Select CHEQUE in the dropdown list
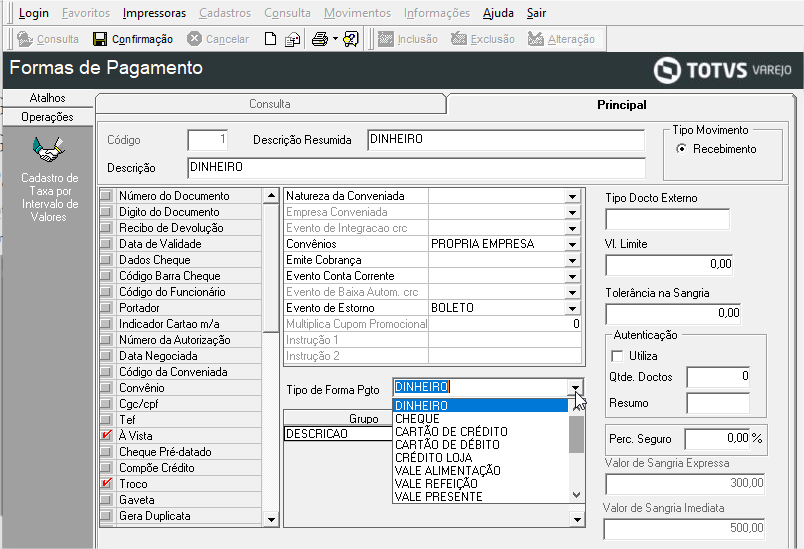This screenshot has height=549, width=804. click(481, 418)
